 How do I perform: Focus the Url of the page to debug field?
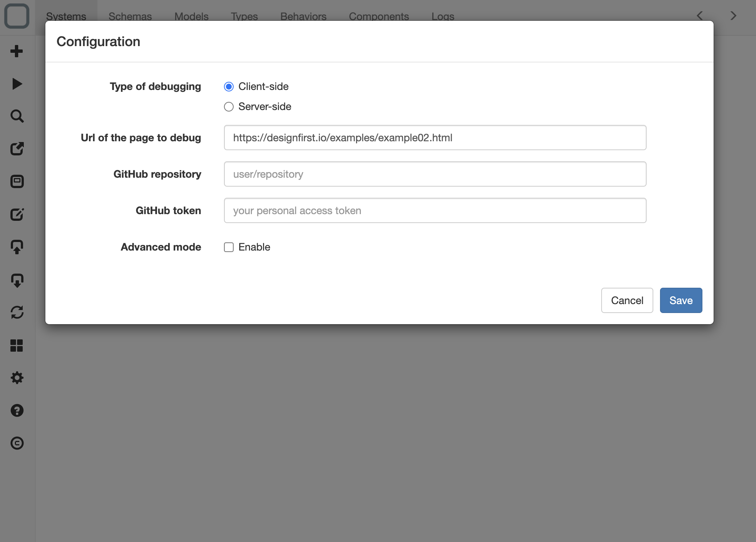click(x=435, y=138)
